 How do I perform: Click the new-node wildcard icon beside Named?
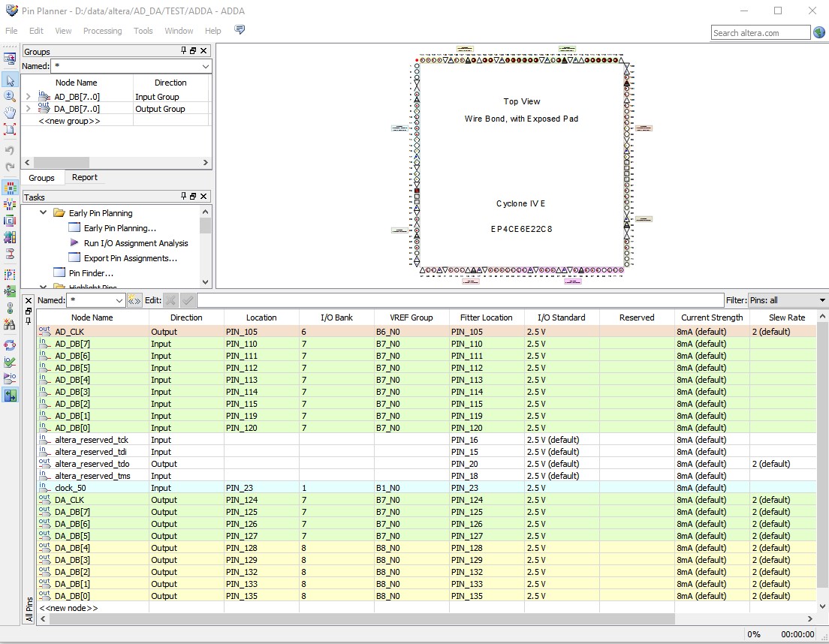pyautogui.click(x=134, y=300)
